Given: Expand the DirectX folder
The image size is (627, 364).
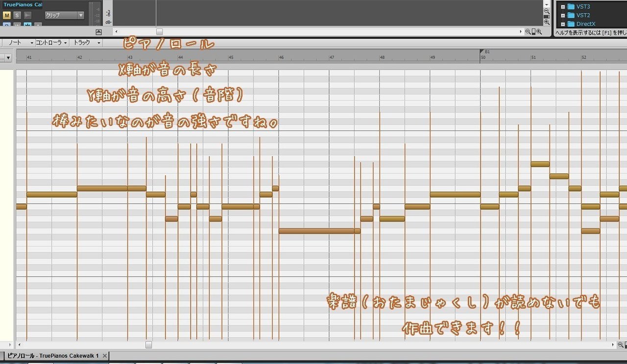Looking at the screenshot, I should pyautogui.click(x=563, y=24).
